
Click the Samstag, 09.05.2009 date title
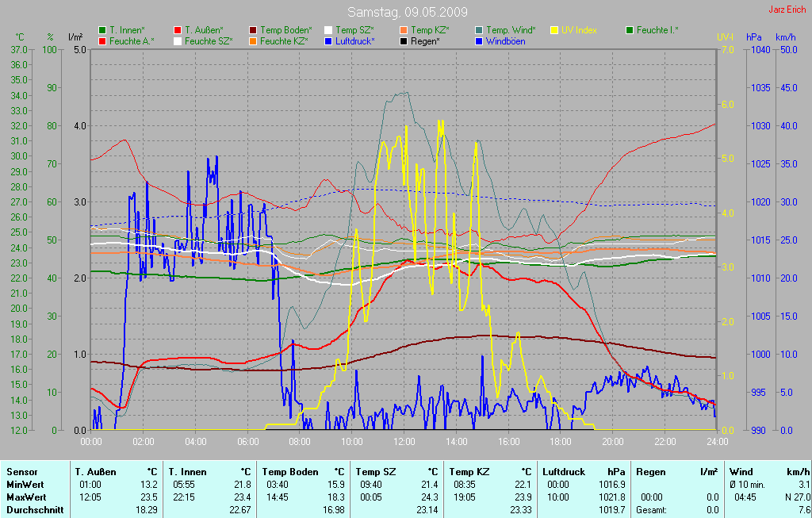click(408, 12)
